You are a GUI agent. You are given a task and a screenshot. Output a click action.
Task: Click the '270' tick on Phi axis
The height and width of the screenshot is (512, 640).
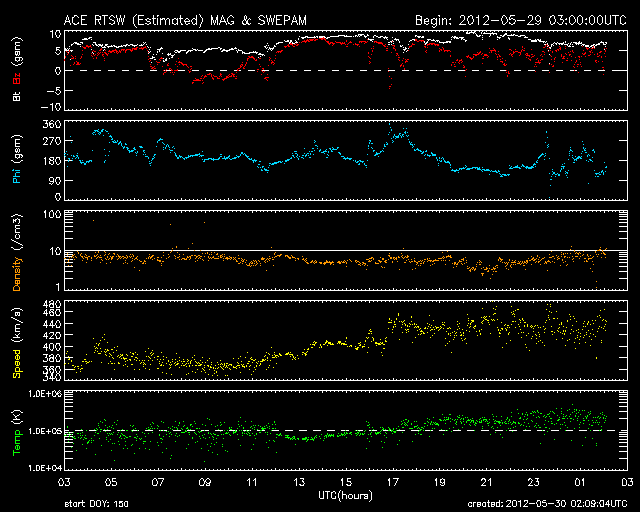(52, 141)
